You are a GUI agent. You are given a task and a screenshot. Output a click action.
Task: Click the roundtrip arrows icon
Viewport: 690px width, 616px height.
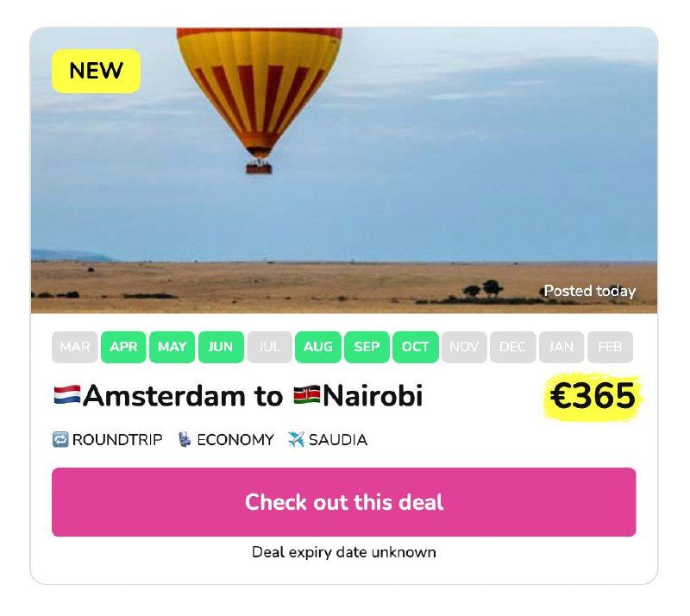60,439
